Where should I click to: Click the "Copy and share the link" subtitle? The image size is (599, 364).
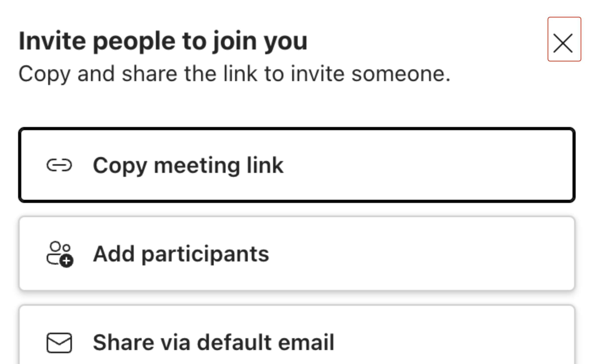pyautogui.click(x=235, y=74)
